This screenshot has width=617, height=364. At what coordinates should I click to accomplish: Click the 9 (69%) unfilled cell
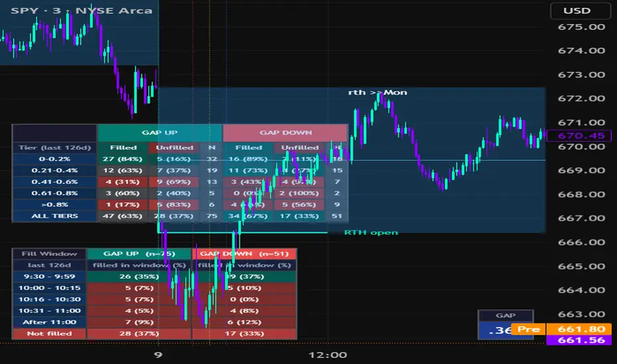point(173,182)
